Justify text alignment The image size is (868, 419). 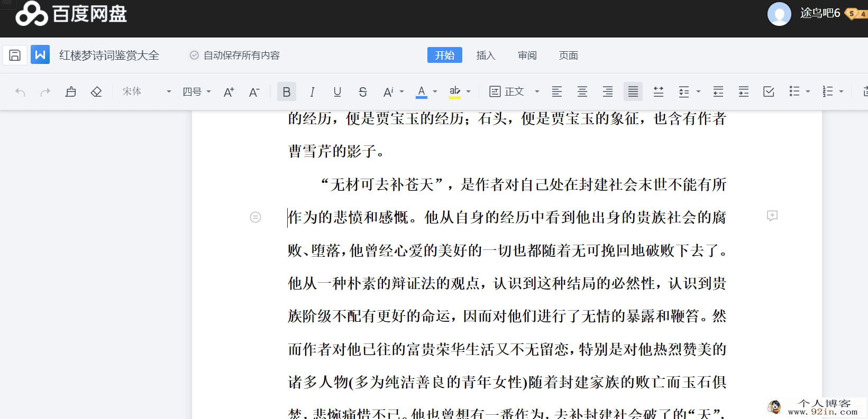tap(633, 92)
